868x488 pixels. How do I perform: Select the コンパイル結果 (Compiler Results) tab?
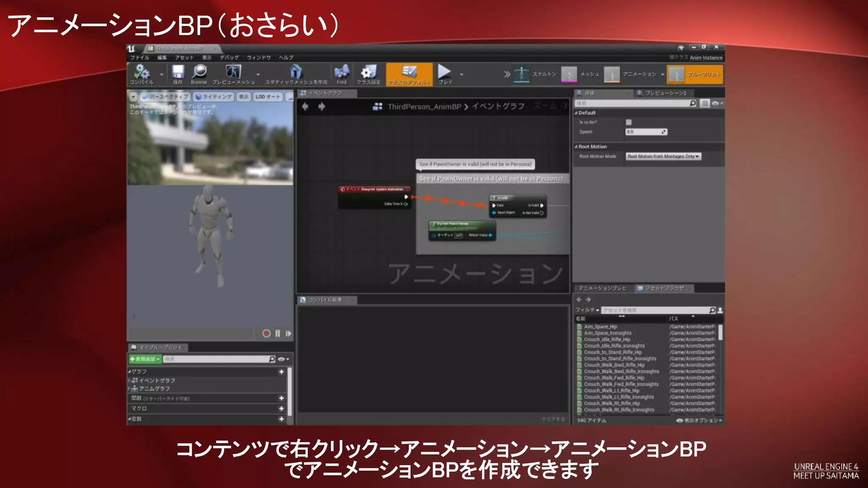pos(326,300)
